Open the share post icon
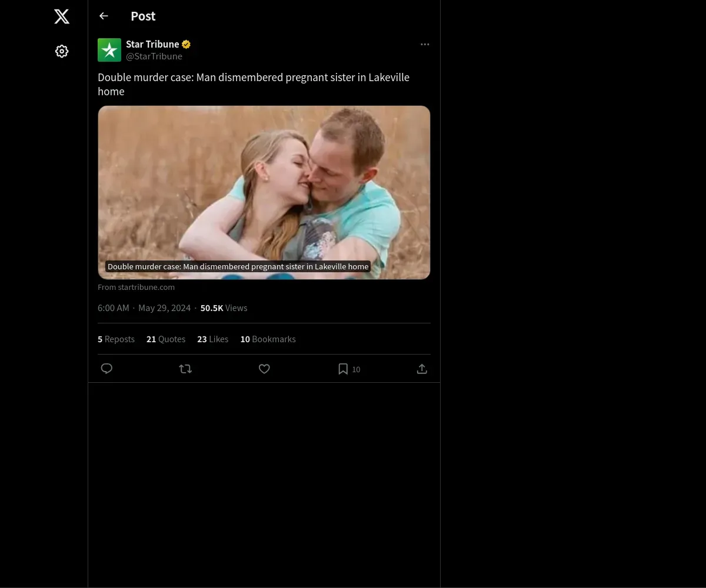Viewport: 706px width, 588px height. coord(422,369)
